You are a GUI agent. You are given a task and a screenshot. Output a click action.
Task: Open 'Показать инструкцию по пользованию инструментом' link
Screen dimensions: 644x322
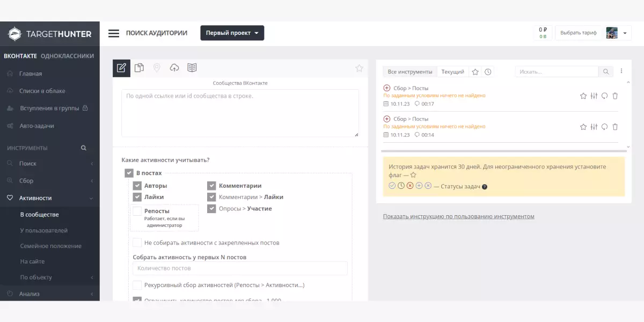pyautogui.click(x=458, y=216)
